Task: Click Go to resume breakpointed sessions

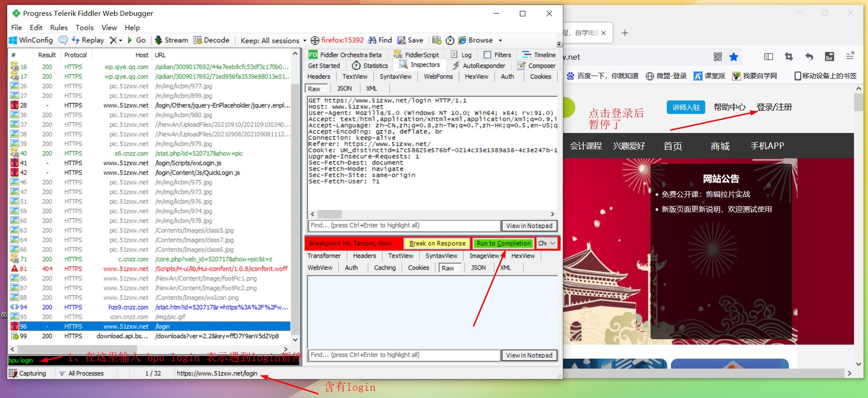Action: 136,40
